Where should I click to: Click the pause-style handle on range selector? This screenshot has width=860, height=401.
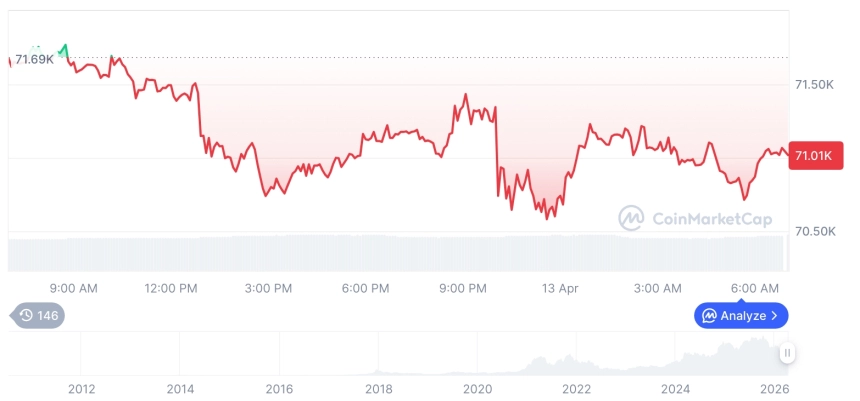pos(787,353)
